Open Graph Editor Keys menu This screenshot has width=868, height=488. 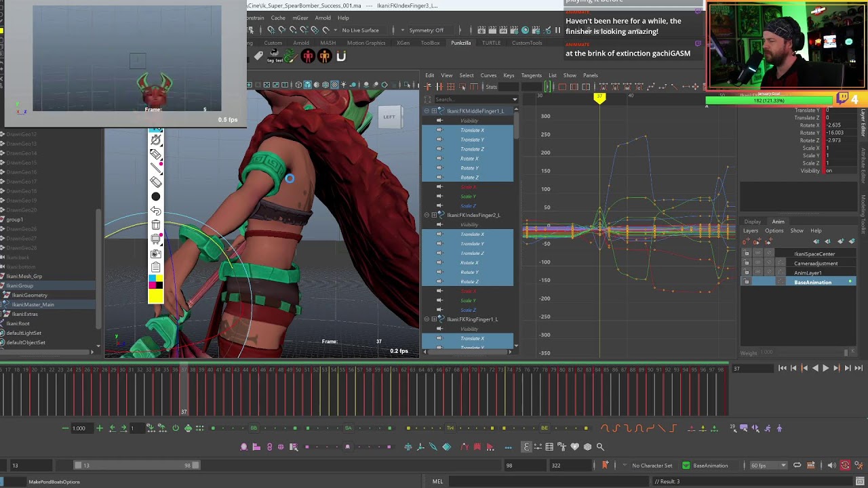[509, 75]
